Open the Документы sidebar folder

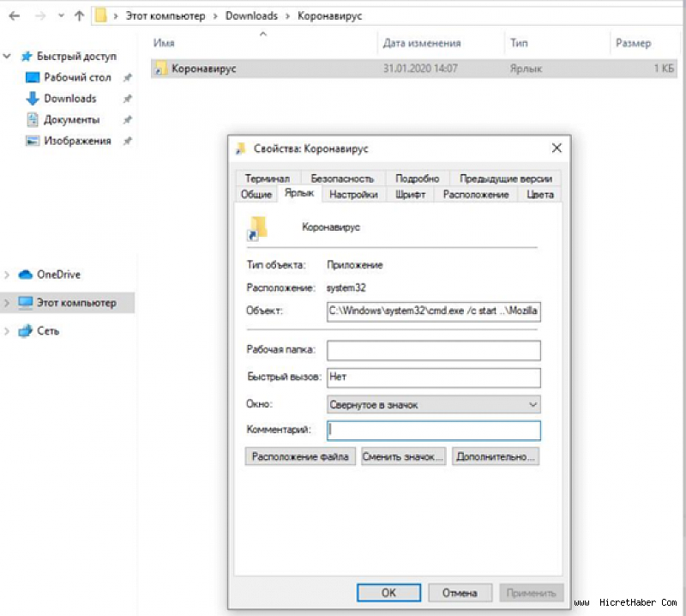click(x=71, y=120)
